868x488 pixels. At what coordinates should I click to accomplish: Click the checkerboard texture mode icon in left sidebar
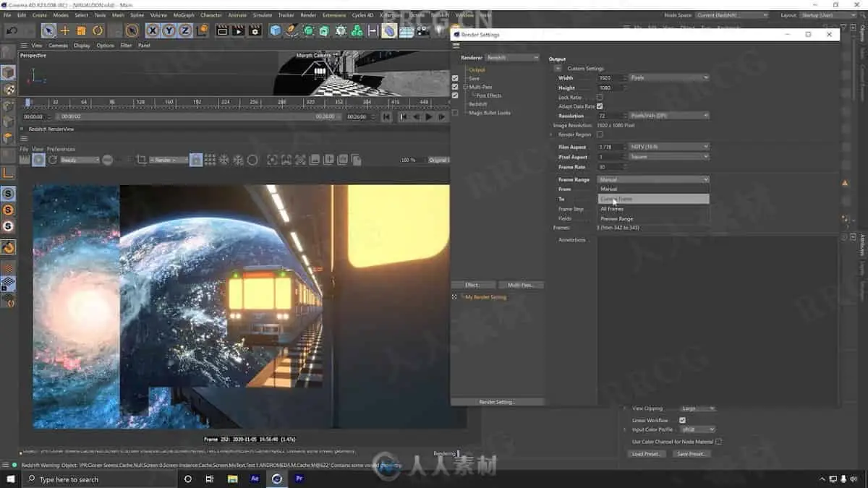tap(8, 89)
